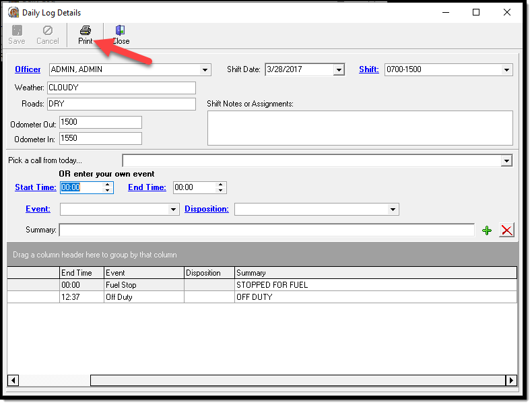The width and height of the screenshot is (532, 405).
Task: Click the horizontal scrollbar right arrow
Action: (x=511, y=380)
